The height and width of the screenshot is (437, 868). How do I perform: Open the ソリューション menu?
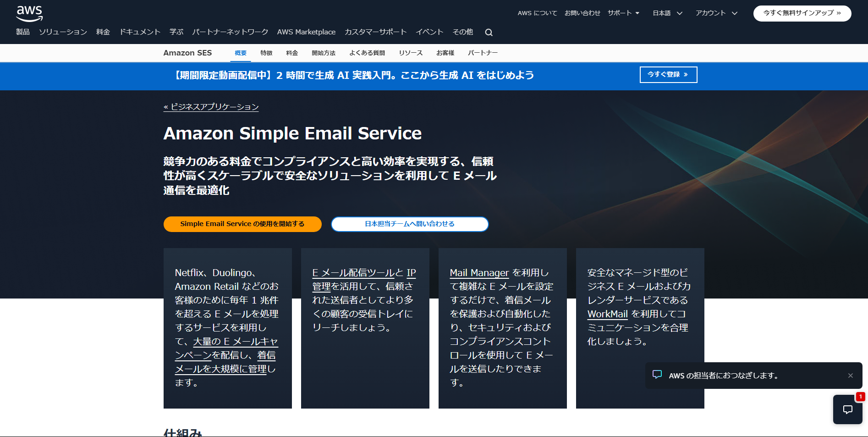63,32
